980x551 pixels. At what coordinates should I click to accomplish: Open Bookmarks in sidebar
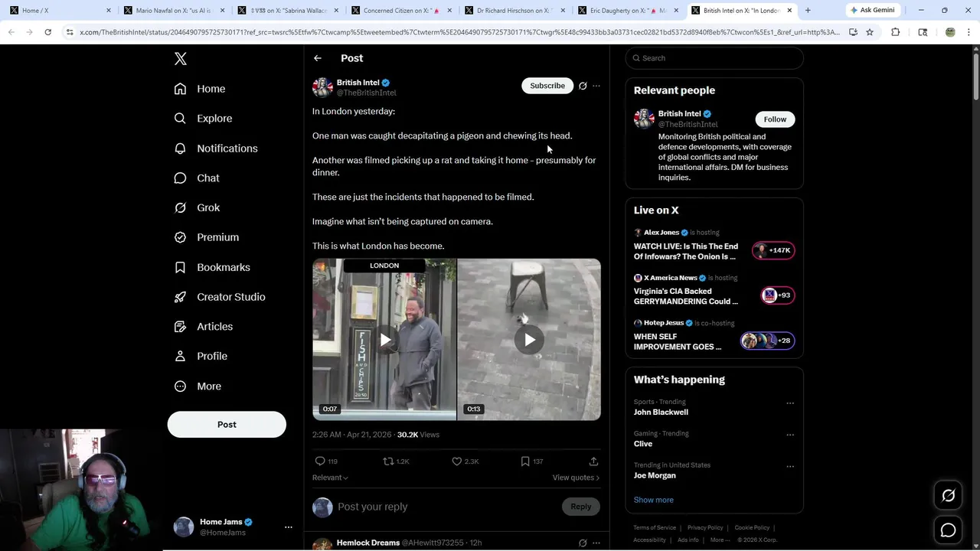(x=212, y=267)
